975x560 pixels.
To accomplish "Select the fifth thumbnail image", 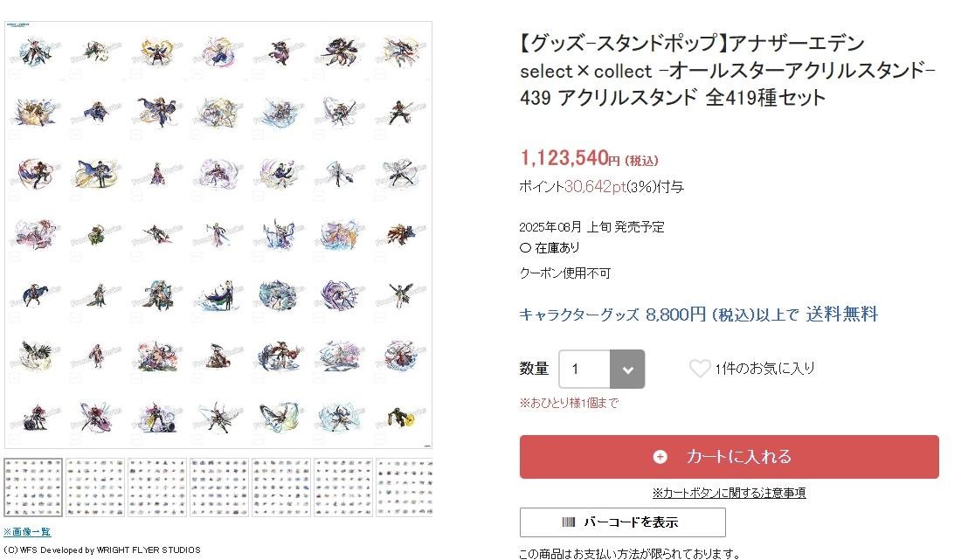I will (x=281, y=487).
